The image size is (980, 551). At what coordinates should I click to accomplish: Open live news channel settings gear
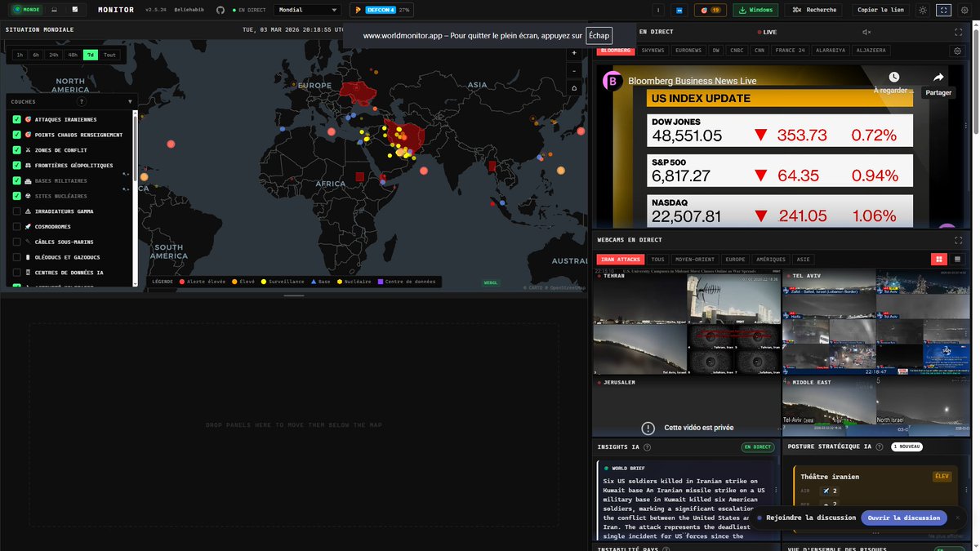(957, 51)
